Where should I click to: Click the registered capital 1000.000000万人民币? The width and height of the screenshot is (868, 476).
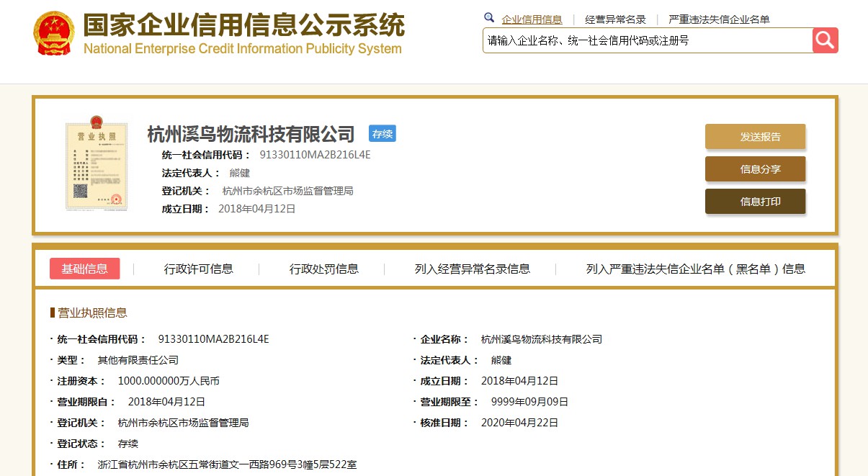(169, 381)
